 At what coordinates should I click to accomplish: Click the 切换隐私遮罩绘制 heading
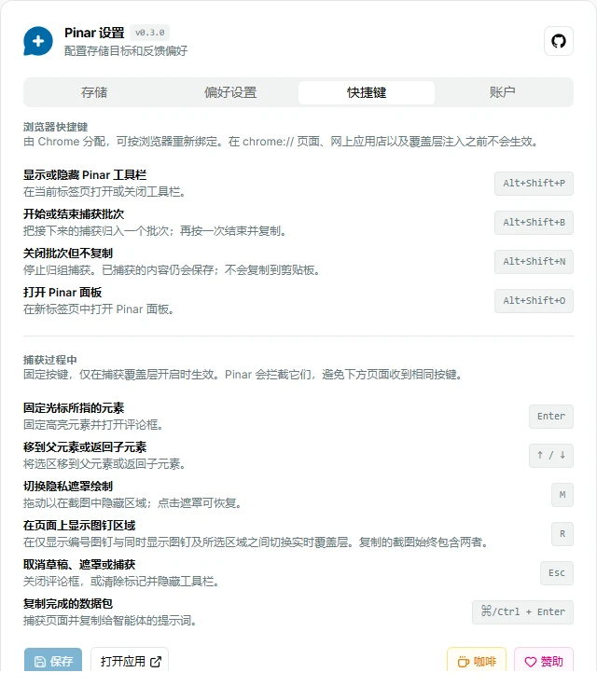[x=68, y=487]
